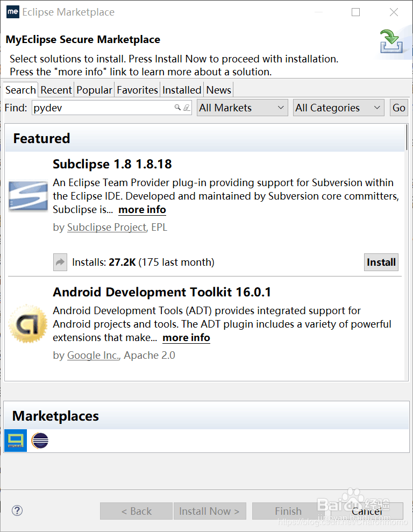
Task: Click the magnifier search icon in Find field
Action: [x=177, y=108]
